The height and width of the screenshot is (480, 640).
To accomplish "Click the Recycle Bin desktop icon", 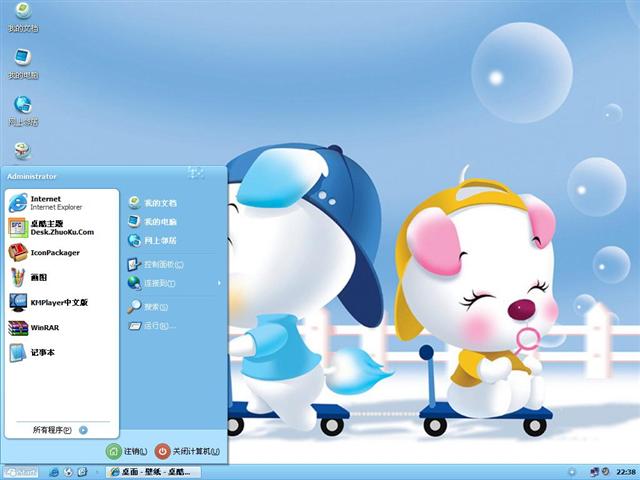I will 23,152.
